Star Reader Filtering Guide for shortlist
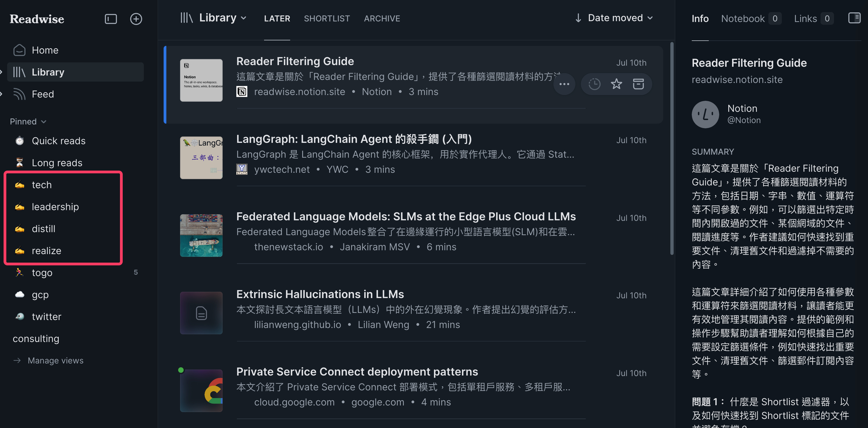868x428 pixels. coord(616,84)
